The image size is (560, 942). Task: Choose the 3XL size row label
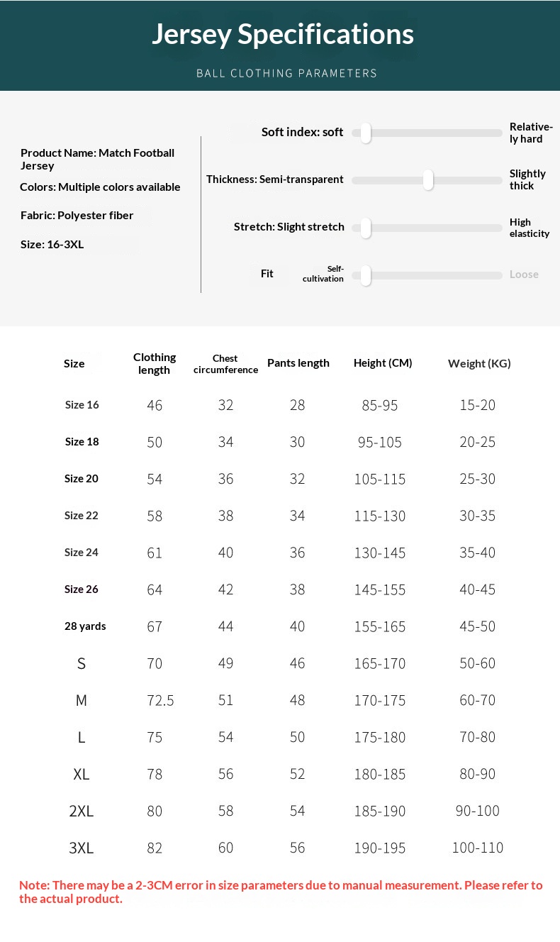82,848
